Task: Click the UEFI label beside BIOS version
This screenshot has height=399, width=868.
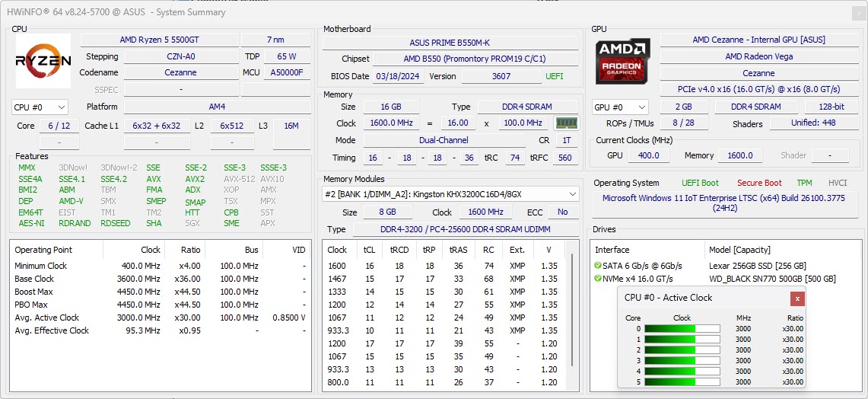Action: click(x=554, y=76)
